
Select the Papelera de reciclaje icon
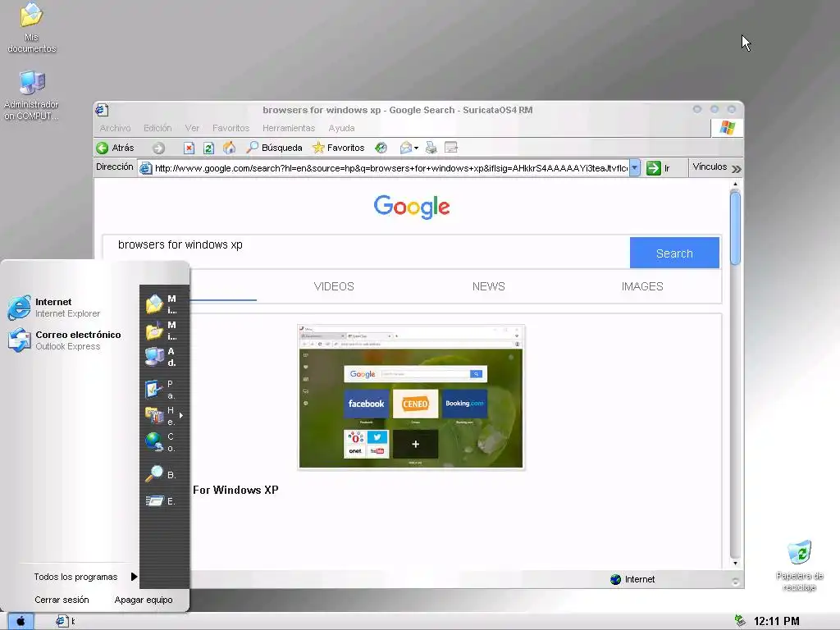[x=799, y=566]
